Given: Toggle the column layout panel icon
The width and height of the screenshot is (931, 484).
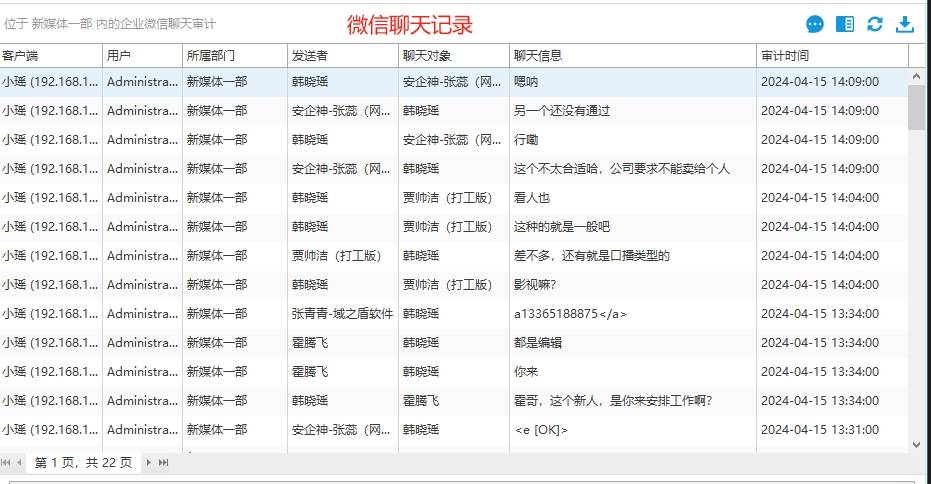Looking at the screenshot, I should click(845, 24).
